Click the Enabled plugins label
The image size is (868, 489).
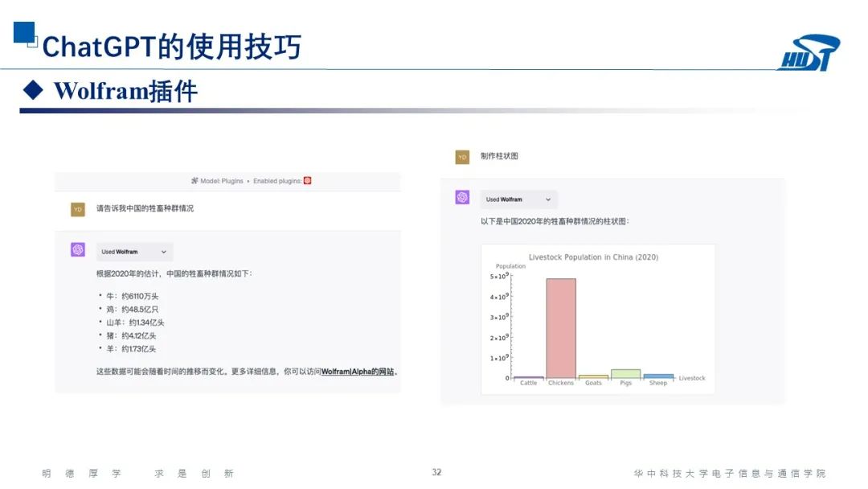tap(277, 181)
